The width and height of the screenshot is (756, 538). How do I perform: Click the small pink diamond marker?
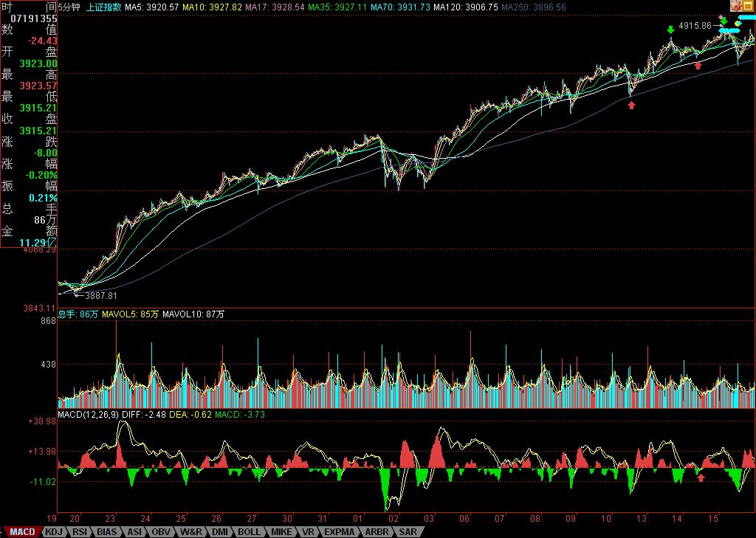721,15
